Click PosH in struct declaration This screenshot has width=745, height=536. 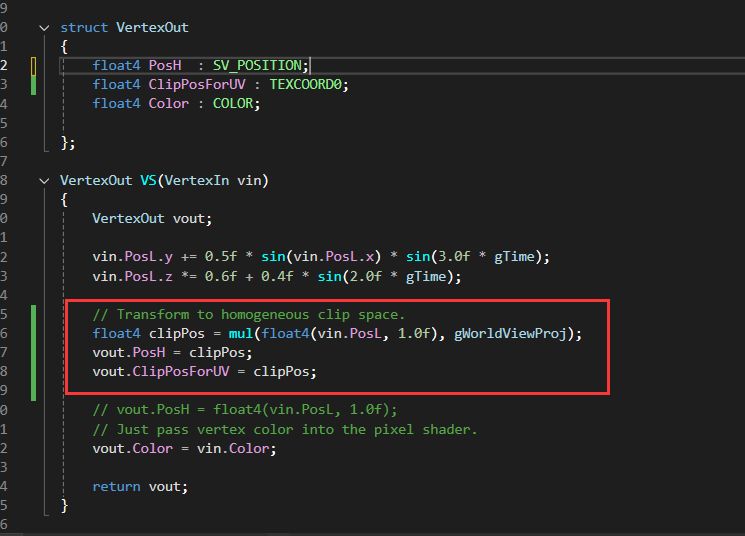click(165, 65)
